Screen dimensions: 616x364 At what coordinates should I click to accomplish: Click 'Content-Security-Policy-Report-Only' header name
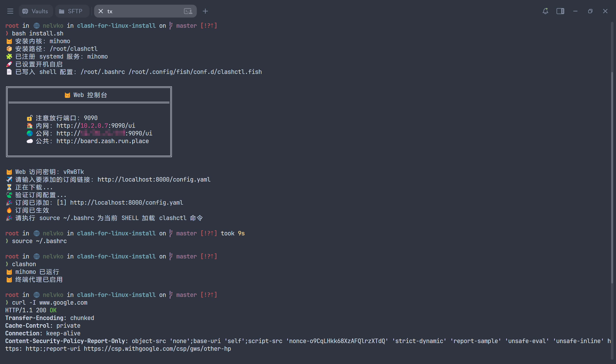point(65,341)
